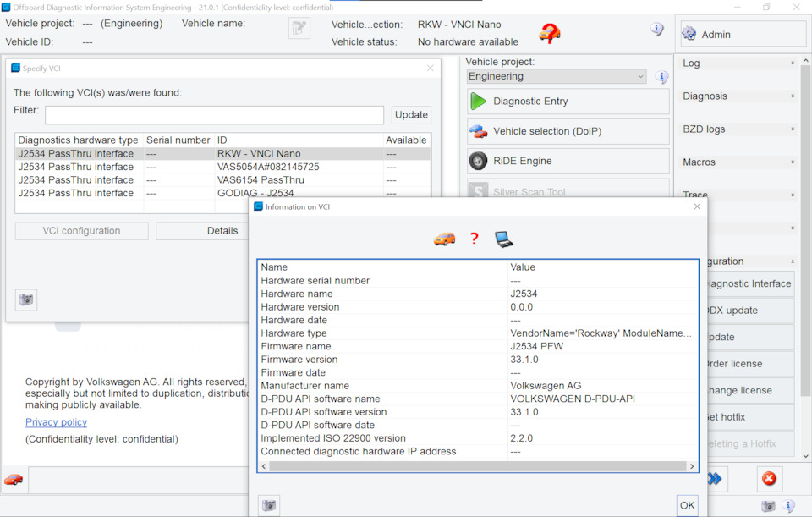Click the Diagnostics hardware type column header
Screen dimensions: 812x517
[78, 140]
